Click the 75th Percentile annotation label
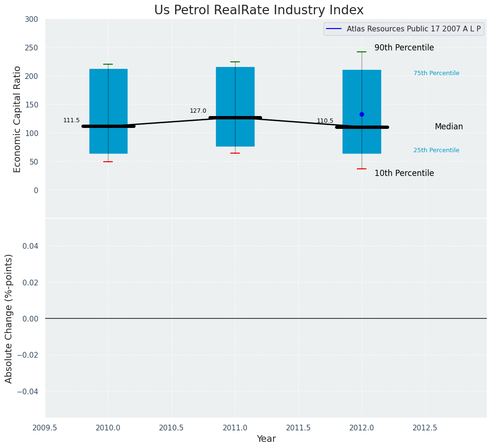This screenshot has width=492, height=448. click(436, 73)
